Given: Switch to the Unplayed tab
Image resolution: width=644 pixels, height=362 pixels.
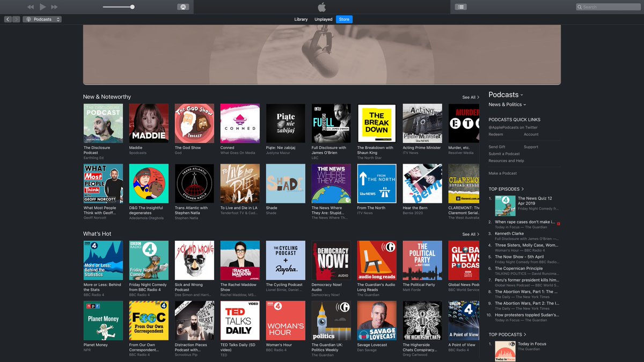Looking at the screenshot, I should tap(324, 19).
